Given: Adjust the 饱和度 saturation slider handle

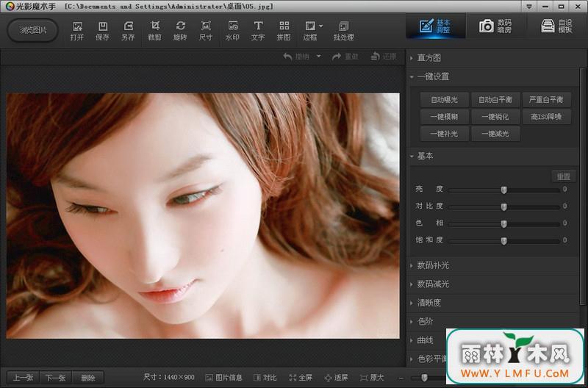Looking at the screenshot, I should 503,241.
